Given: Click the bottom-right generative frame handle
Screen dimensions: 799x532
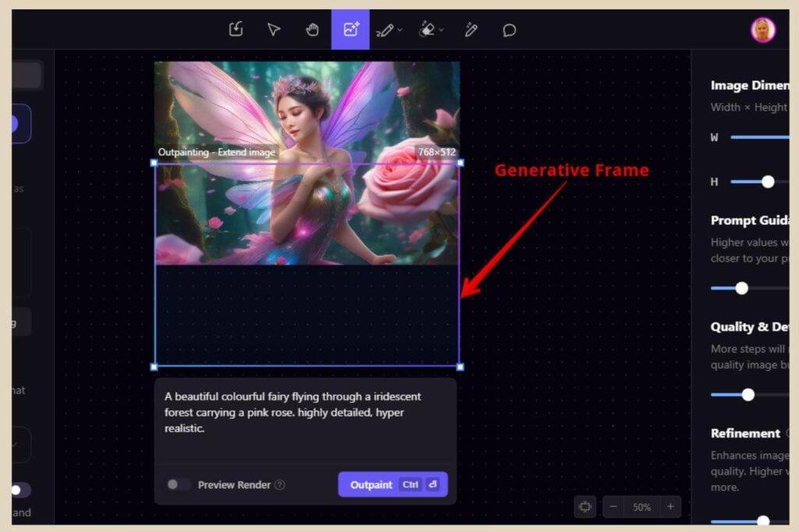Looking at the screenshot, I should [460, 367].
